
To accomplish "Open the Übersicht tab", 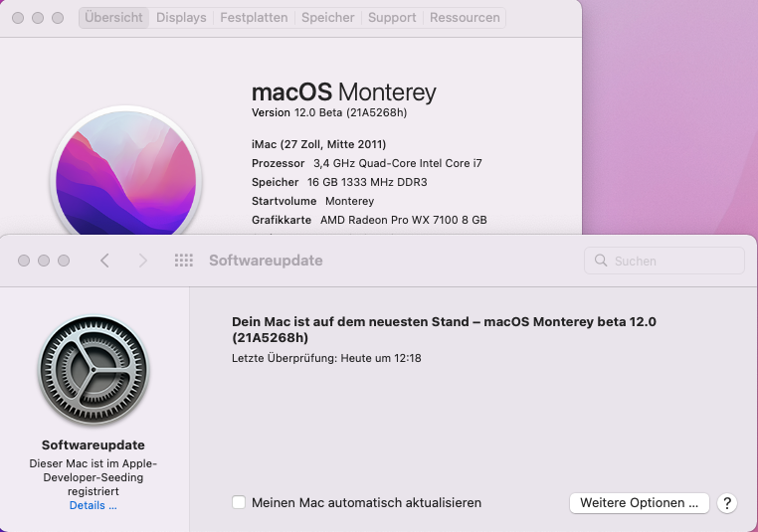I will 113,17.
